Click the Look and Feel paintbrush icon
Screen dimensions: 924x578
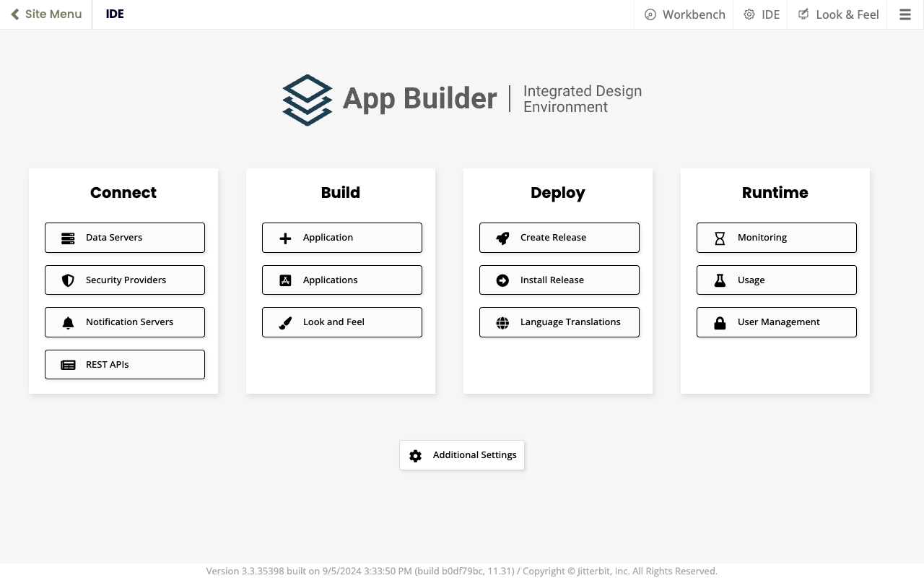[x=285, y=323]
